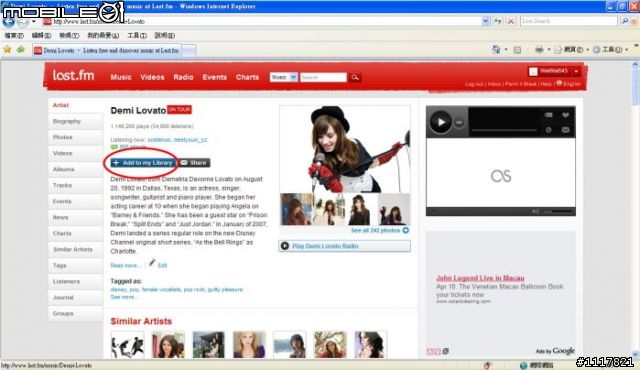Click the player's envelope share icon
The height and width of the screenshot is (370, 640).
click(x=565, y=130)
